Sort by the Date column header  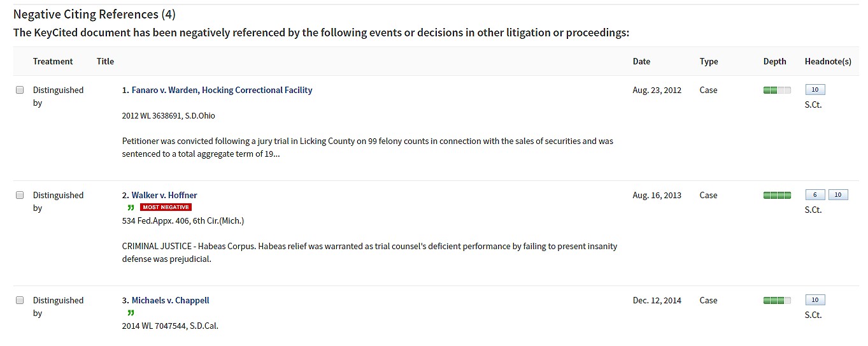point(641,62)
